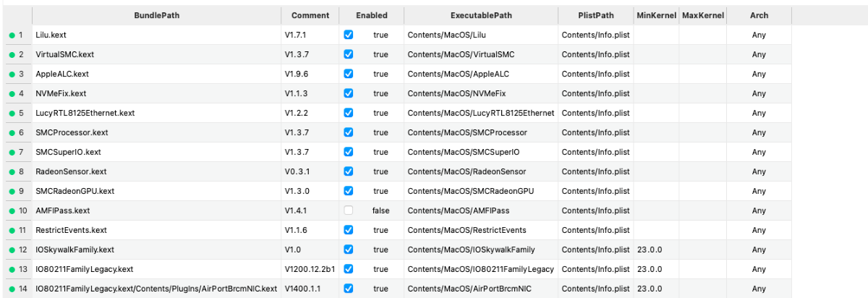Enable the AMFIPass.kext checkbox
868x298 pixels.
click(349, 210)
